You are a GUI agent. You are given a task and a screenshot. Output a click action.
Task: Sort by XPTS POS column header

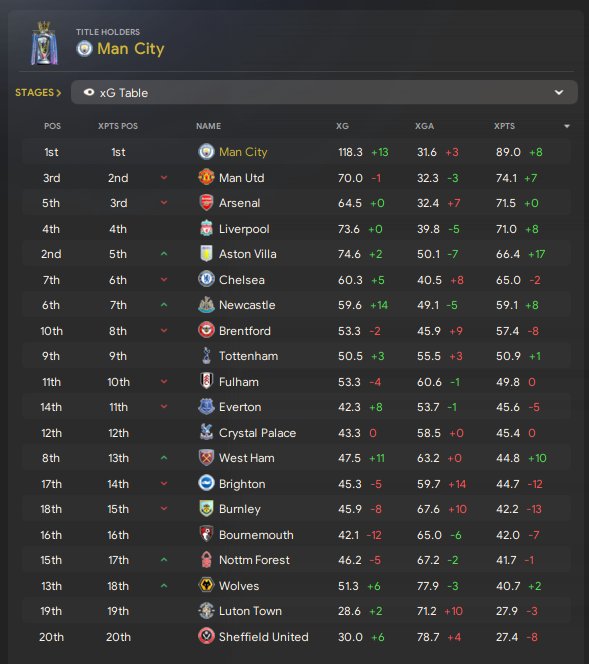(x=118, y=126)
